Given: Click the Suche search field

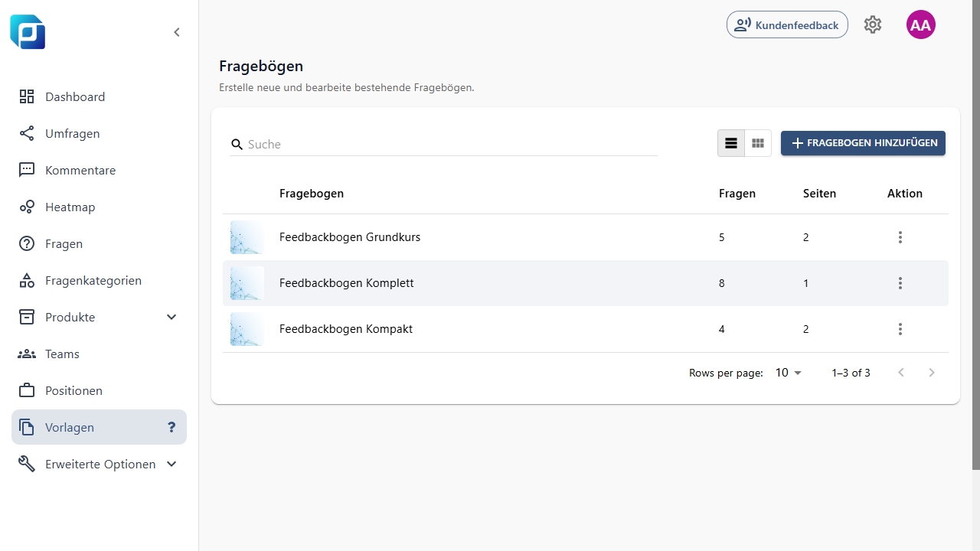Looking at the screenshot, I should (443, 144).
